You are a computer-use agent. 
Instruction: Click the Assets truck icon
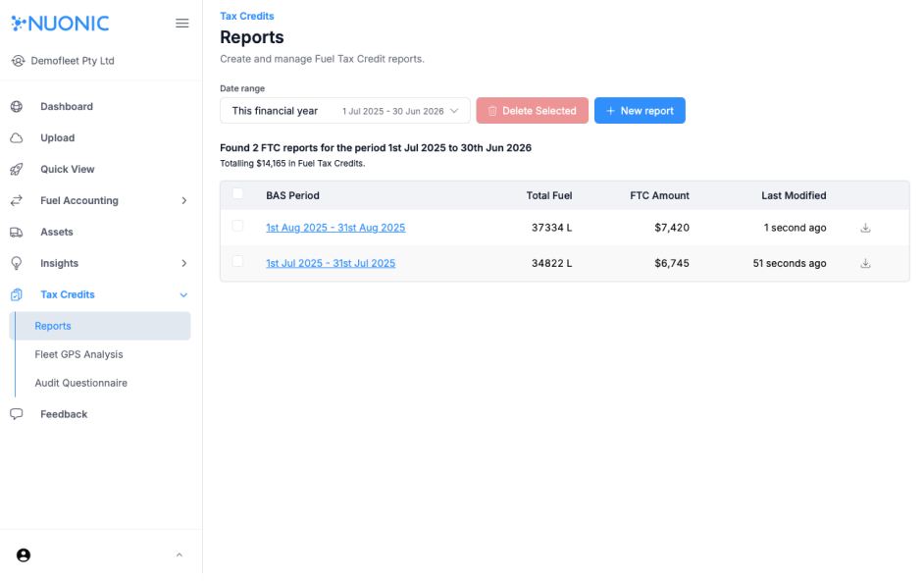17,233
